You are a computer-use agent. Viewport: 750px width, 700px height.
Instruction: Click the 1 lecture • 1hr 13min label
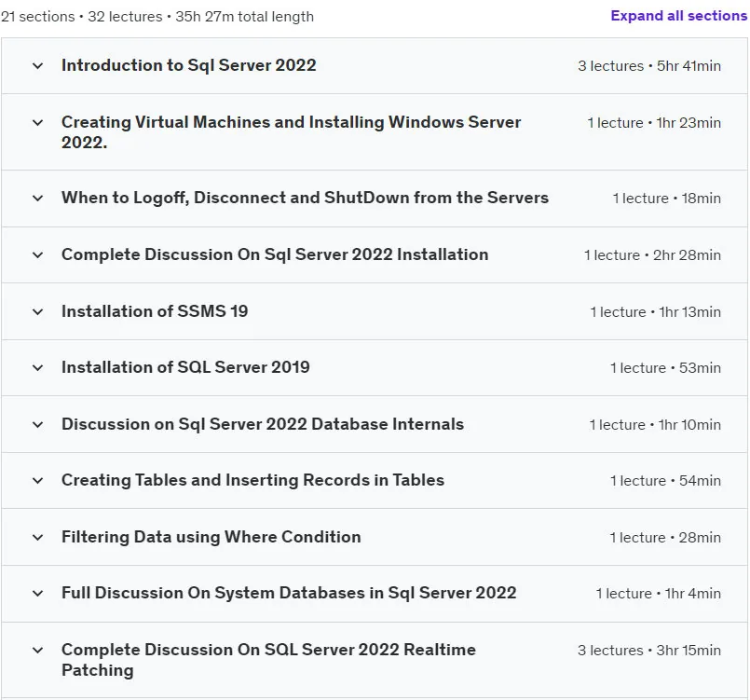click(x=655, y=312)
